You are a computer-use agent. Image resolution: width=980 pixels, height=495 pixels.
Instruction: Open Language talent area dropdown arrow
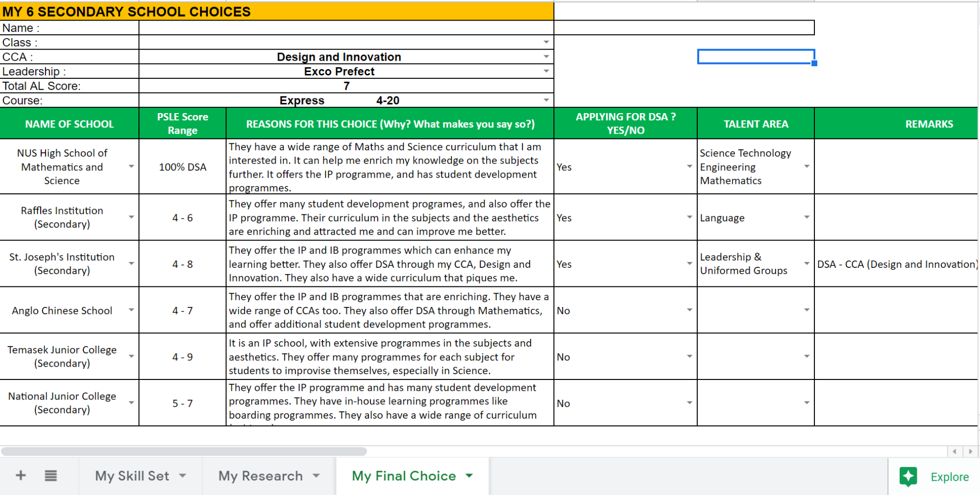(807, 217)
